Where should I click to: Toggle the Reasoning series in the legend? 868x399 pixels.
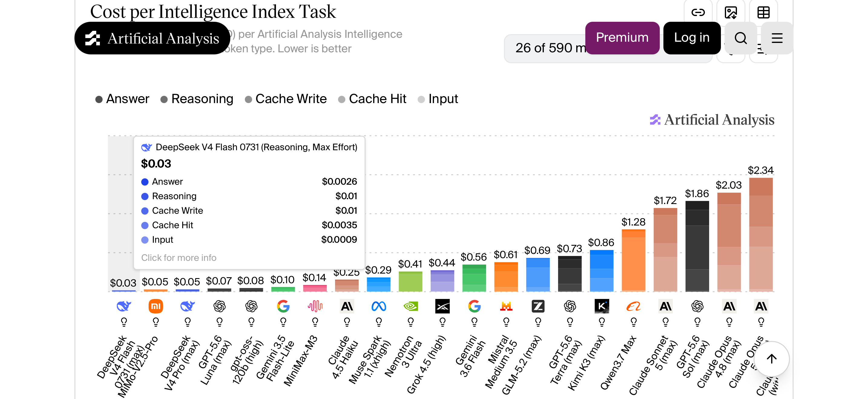coord(197,99)
